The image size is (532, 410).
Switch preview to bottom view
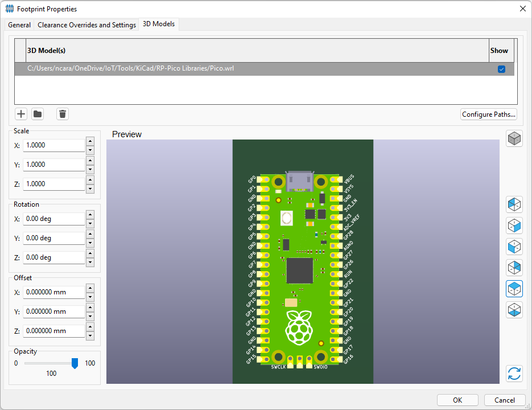[x=514, y=310]
